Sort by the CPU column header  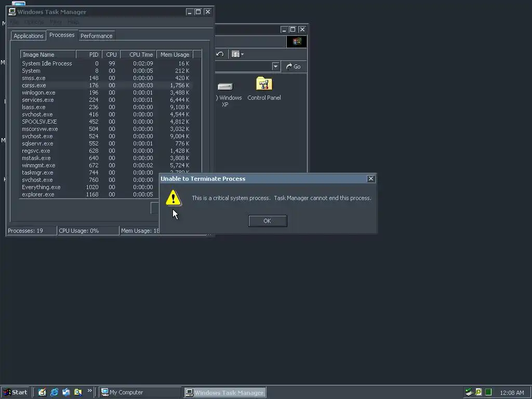coord(111,55)
